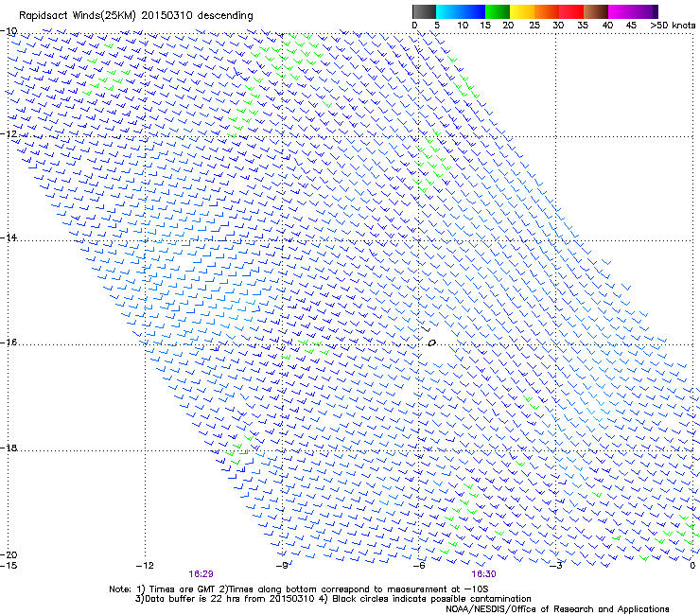The image size is (700, 615).
Task: Click the blue 10-15 knots legend color
Action: point(473,11)
